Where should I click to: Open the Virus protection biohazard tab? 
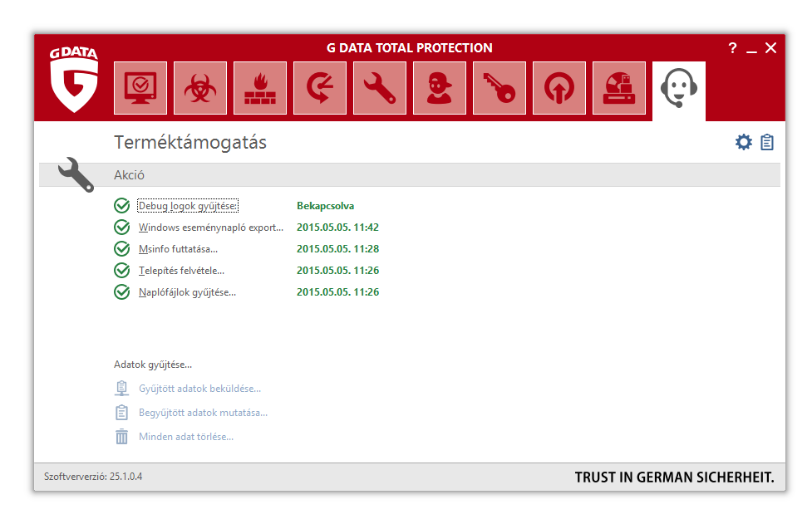(200, 88)
